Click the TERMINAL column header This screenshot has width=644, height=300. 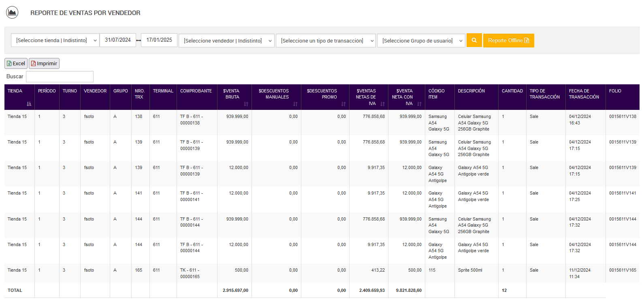click(163, 97)
